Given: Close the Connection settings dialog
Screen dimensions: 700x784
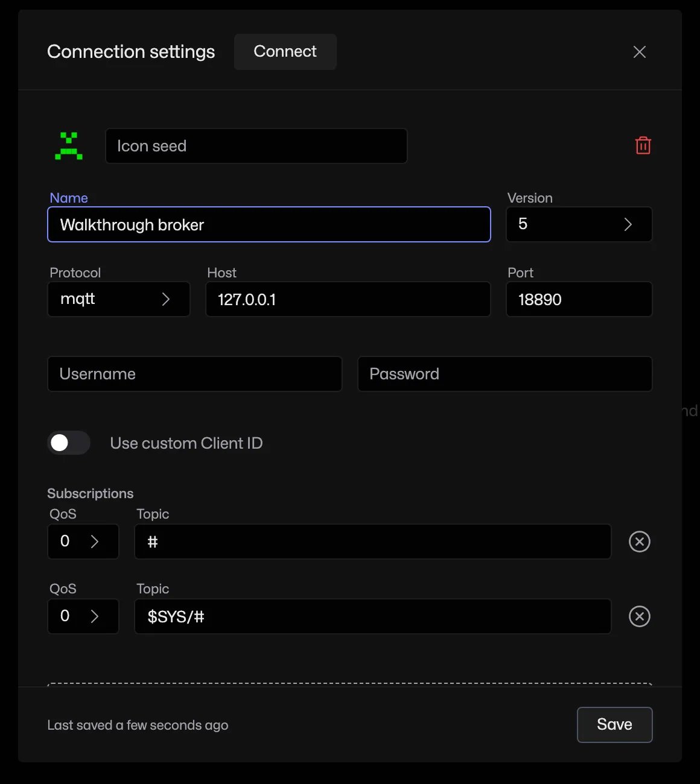Looking at the screenshot, I should (x=640, y=52).
